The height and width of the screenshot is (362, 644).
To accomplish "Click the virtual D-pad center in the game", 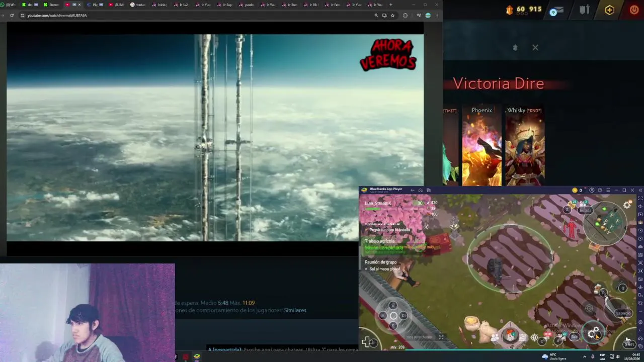I will [393, 316].
